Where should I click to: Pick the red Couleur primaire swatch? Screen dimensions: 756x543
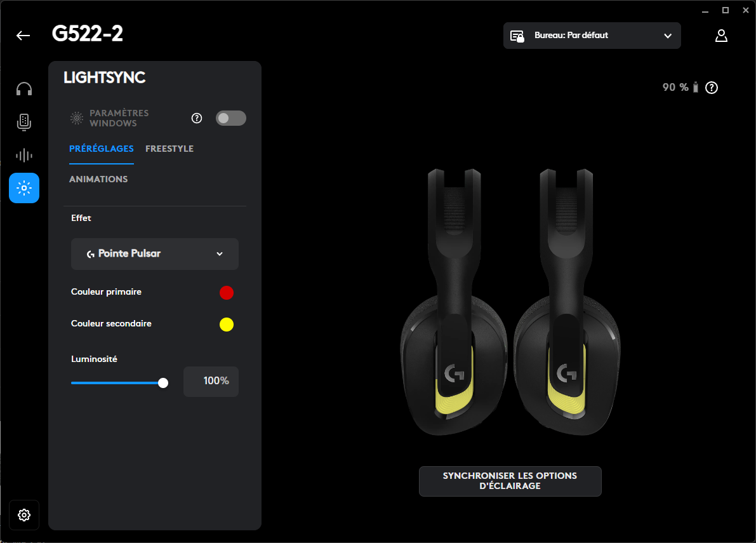pos(227,293)
